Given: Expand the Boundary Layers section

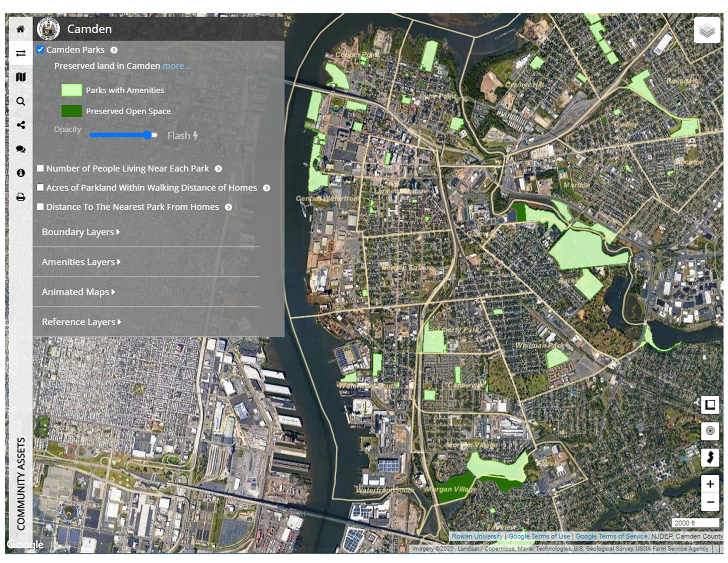Looking at the screenshot, I should coord(81,232).
